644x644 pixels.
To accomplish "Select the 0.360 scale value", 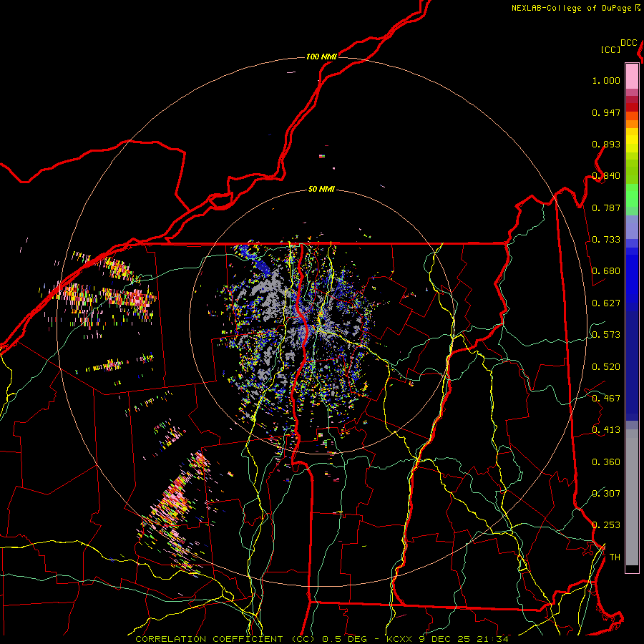I will (x=606, y=462).
